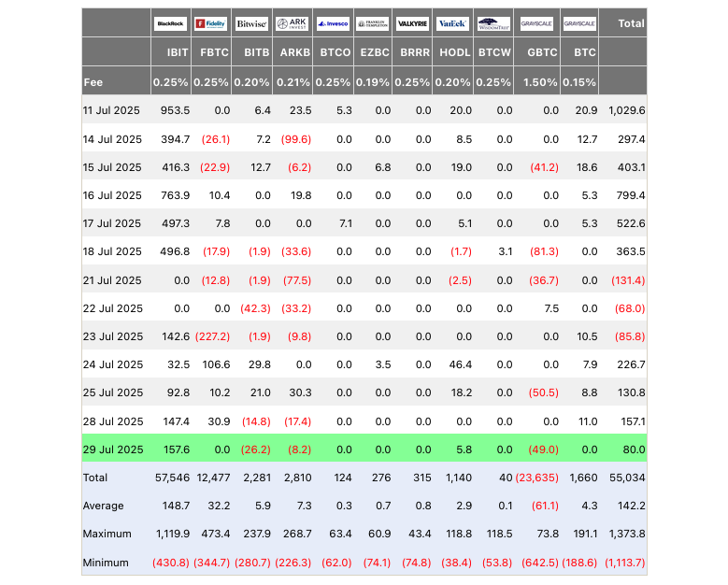The width and height of the screenshot is (728, 585).
Task: Click the Maximum row label
Action: pos(107,534)
